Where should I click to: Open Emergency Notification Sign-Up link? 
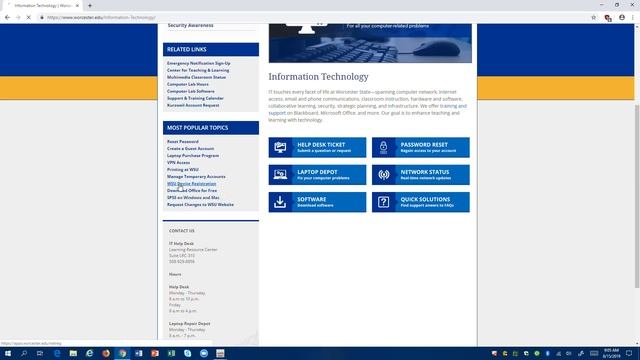click(198, 63)
